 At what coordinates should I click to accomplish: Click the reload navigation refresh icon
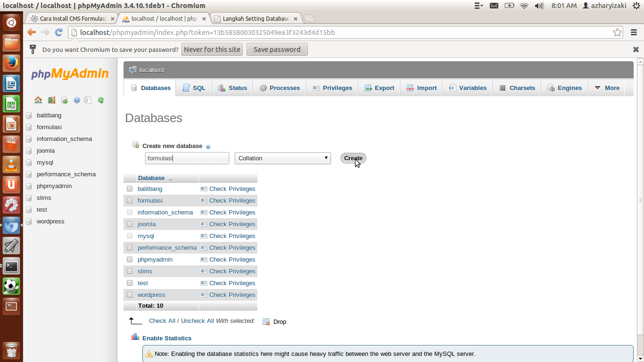click(100, 100)
